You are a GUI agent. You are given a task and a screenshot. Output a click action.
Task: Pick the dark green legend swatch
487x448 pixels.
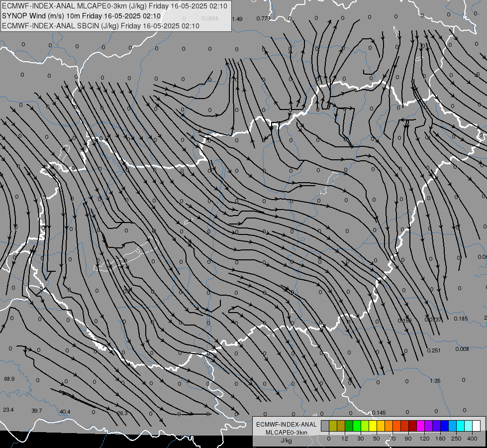(x=349, y=426)
